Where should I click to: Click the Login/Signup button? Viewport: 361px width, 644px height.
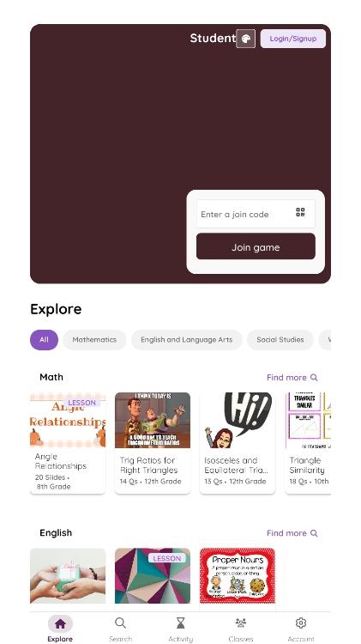click(x=293, y=39)
